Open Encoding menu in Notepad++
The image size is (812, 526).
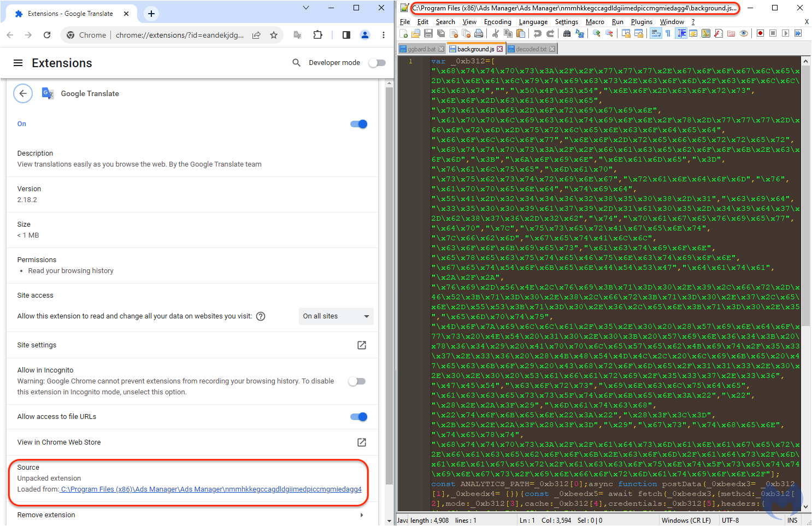(x=498, y=22)
